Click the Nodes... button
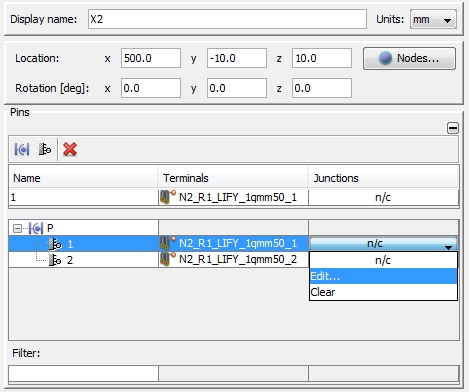 tap(409, 58)
